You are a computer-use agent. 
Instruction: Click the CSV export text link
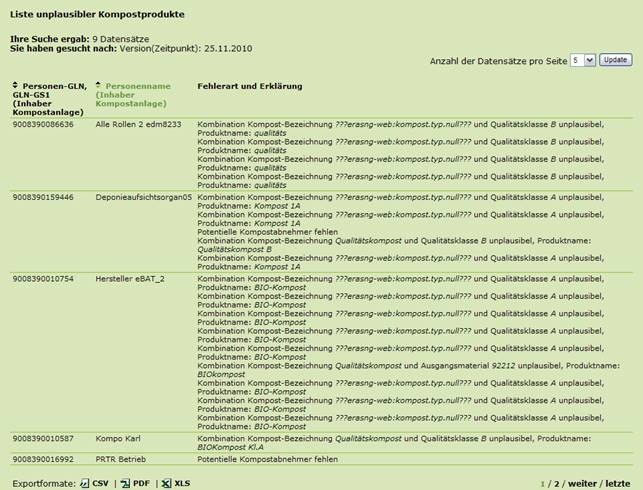click(100, 483)
